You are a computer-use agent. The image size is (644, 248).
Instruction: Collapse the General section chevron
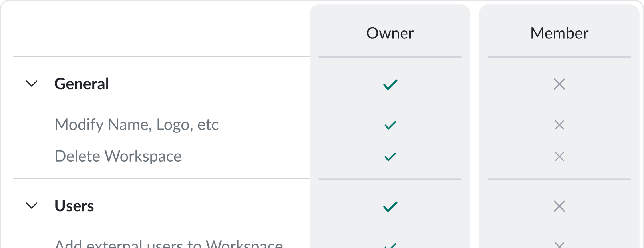tap(32, 84)
